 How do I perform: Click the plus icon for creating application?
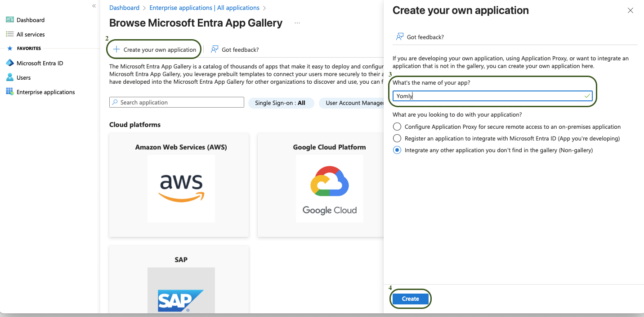[116, 50]
